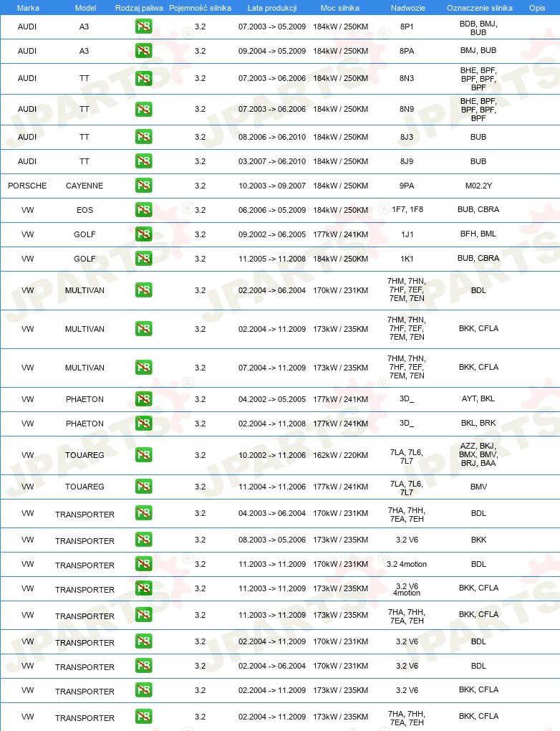Image resolution: width=560 pixels, height=731 pixels.
Task: Select the Marka column header
Action: pyautogui.click(x=28, y=8)
